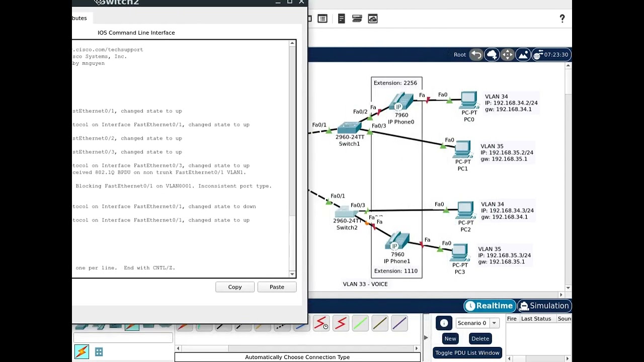Open the Packet Tracer help question mark
644x362 pixels.
562,19
